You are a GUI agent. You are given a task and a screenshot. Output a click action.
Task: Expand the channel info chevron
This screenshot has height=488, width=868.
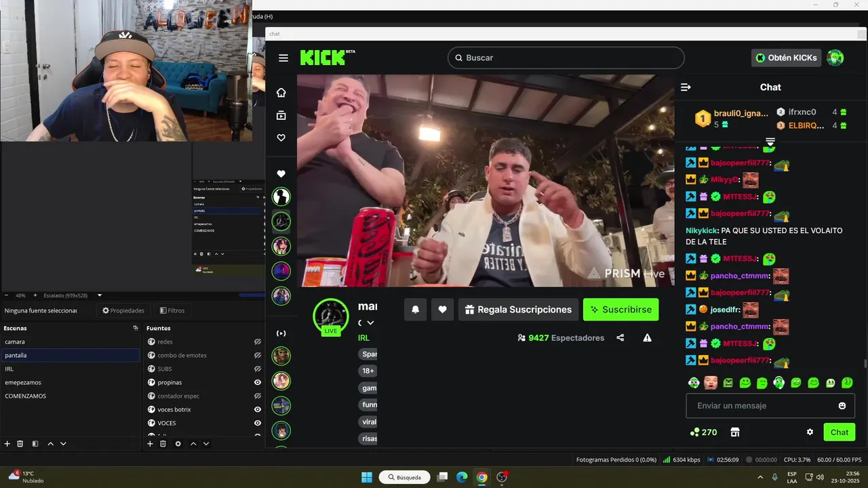(x=370, y=323)
